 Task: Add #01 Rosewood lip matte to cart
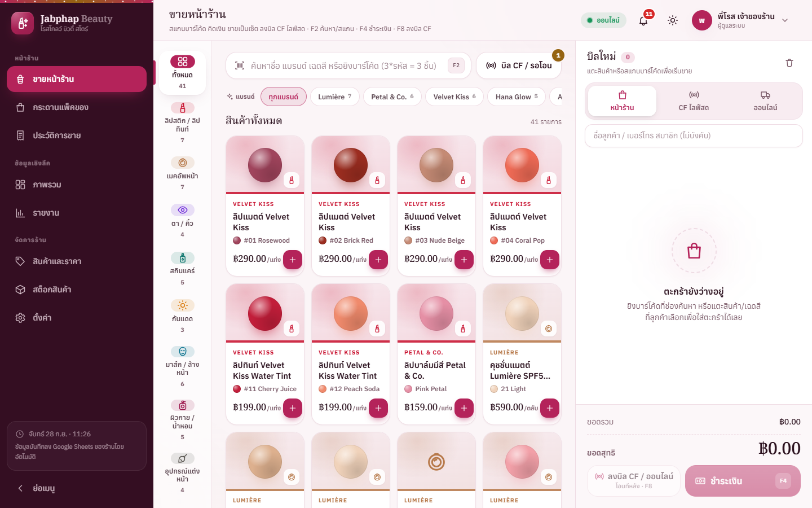tap(293, 260)
